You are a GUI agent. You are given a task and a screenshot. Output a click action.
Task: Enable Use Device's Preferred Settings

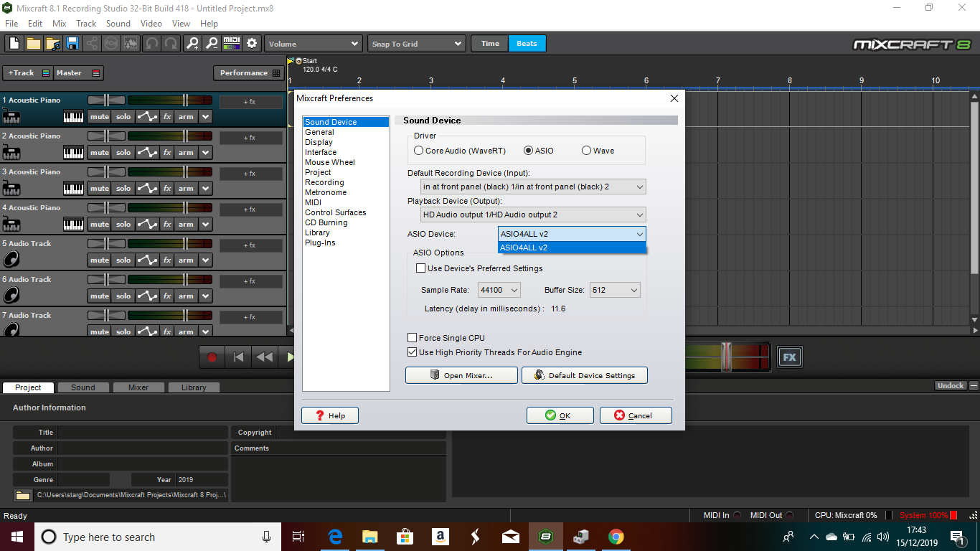[x=421, y=268]
